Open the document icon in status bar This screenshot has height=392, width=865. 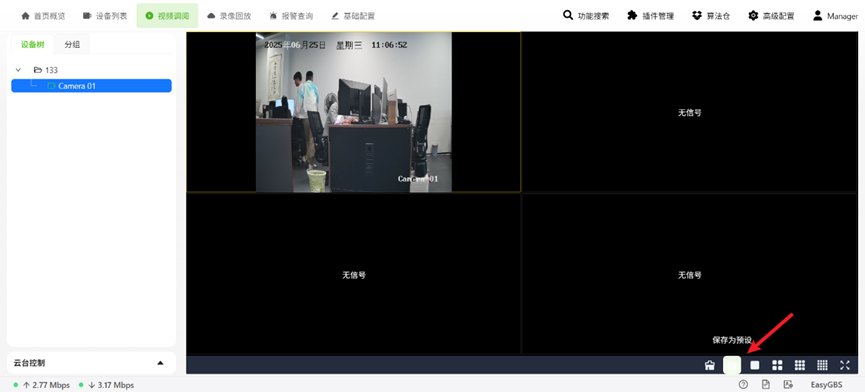(x=766, y=385)
